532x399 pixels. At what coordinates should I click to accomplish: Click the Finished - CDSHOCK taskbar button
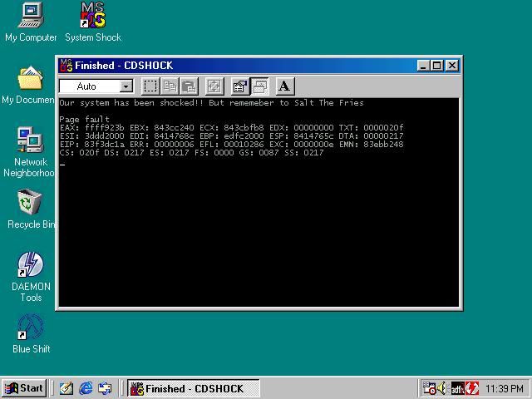click(194, 388)
